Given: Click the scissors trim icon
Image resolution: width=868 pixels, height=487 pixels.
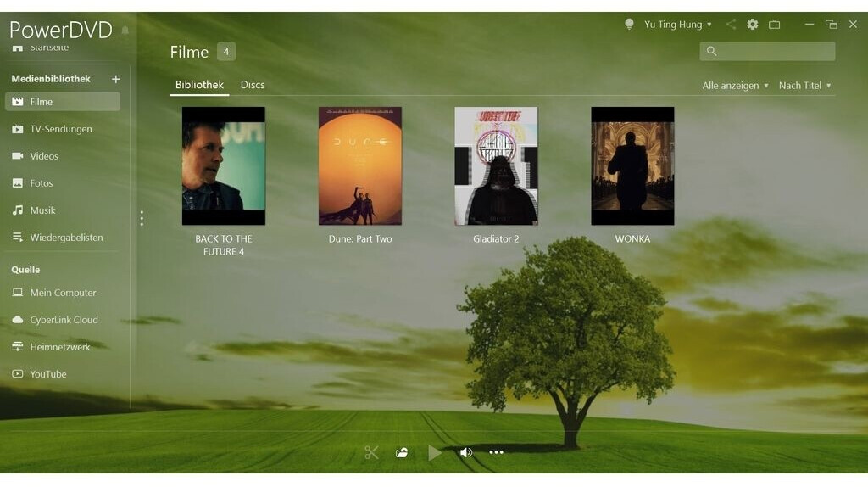Looking at the screenshot, I should [371, 452].
